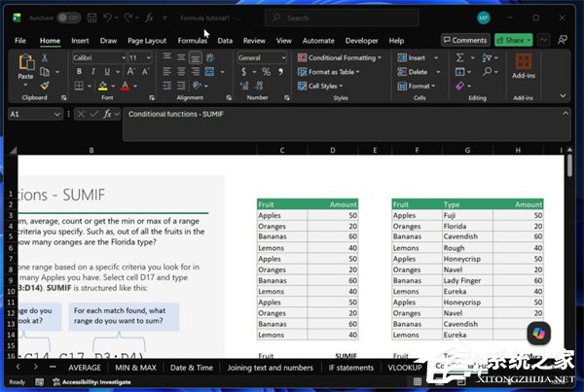
Task: Open the File menu
Action: click(20, 40)
